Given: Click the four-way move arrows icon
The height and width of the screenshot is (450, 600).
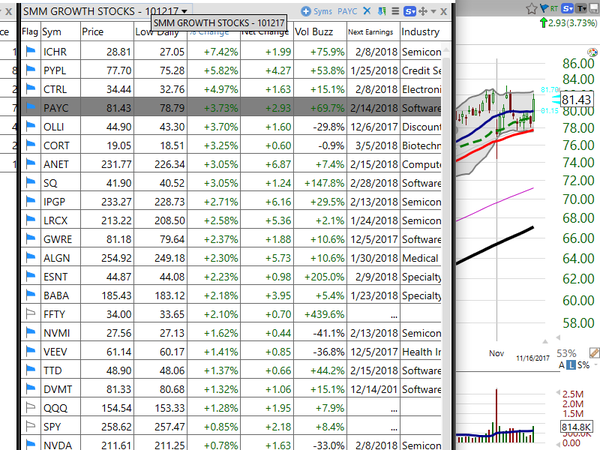Looking at the screenshot, I should click(x=423, y=11).
